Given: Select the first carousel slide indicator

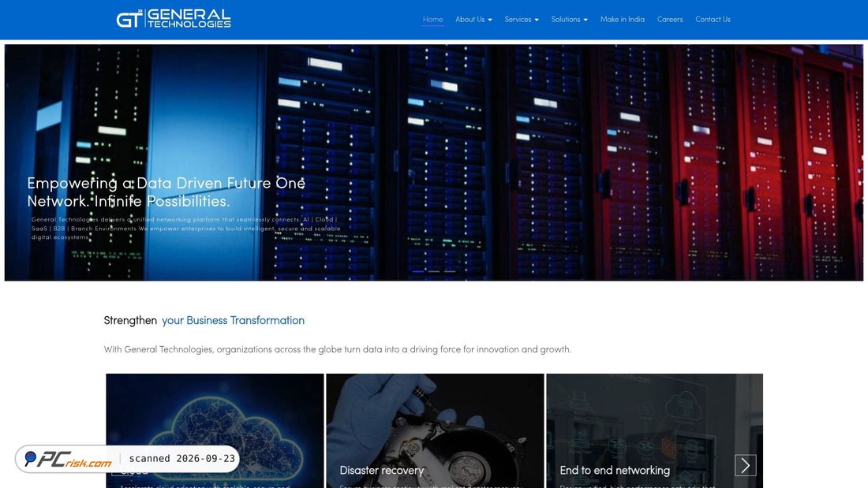Looking at the screenshot, I should [418, 271].
